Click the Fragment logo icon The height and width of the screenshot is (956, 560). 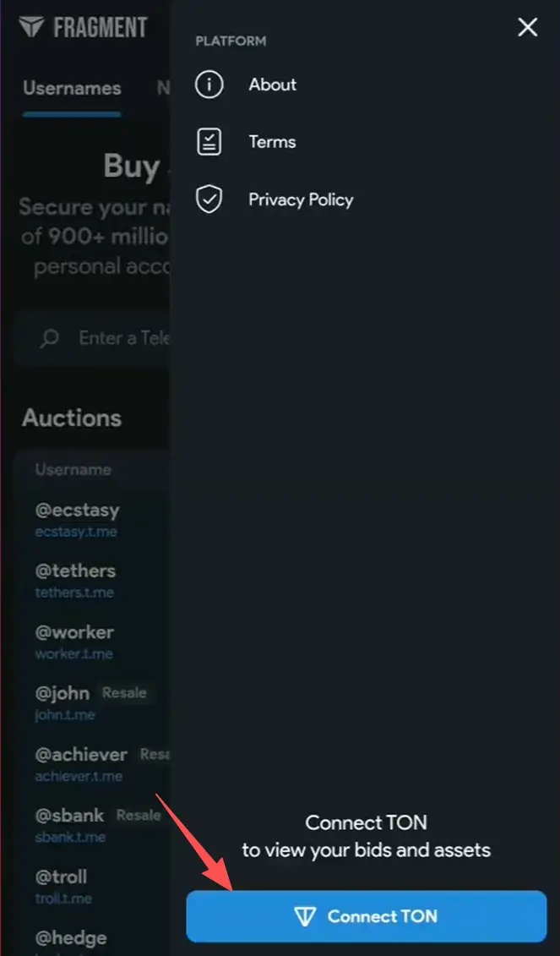pos(31,28)
